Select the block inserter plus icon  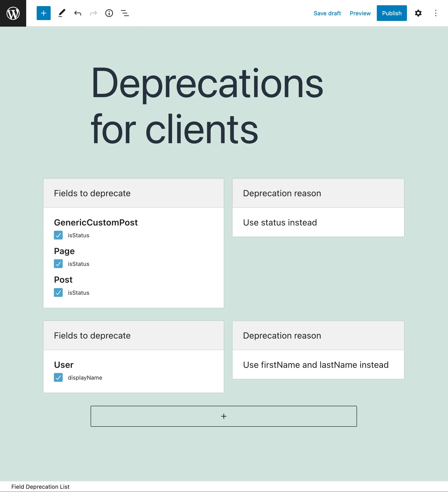43,13
